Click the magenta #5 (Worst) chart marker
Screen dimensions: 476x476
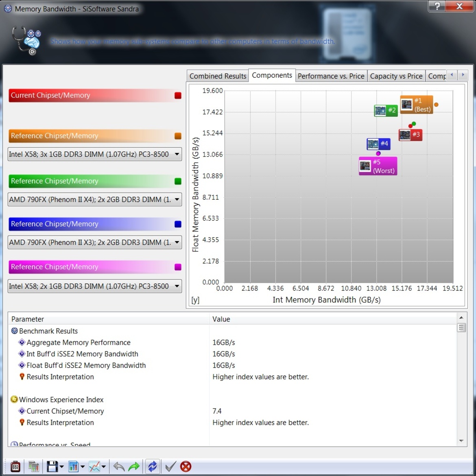tap(378, 166)
